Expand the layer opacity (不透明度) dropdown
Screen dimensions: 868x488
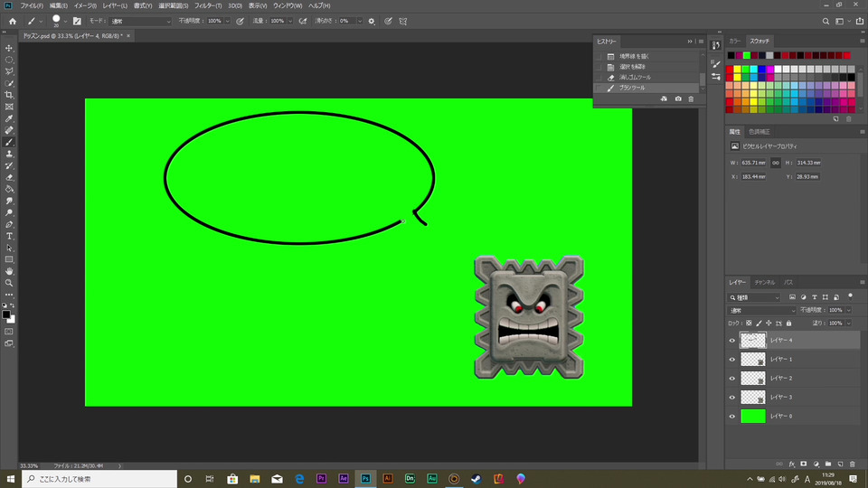tap(847, 310)
